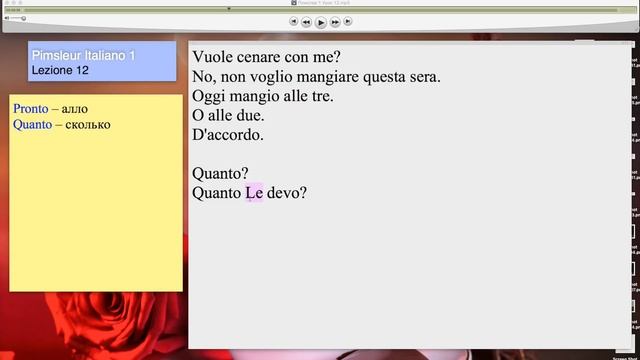Click the highlighted word 'Le'

254,193
